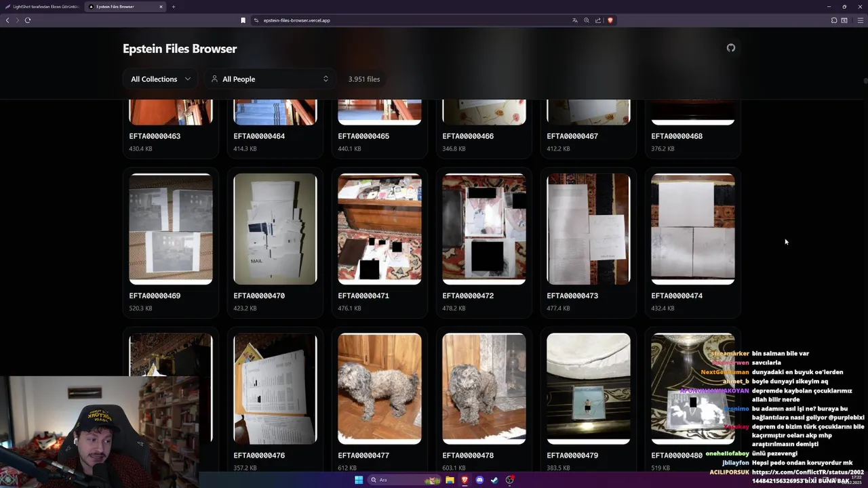Open the OBS icon in taskbar

click(x=509, y=480)
